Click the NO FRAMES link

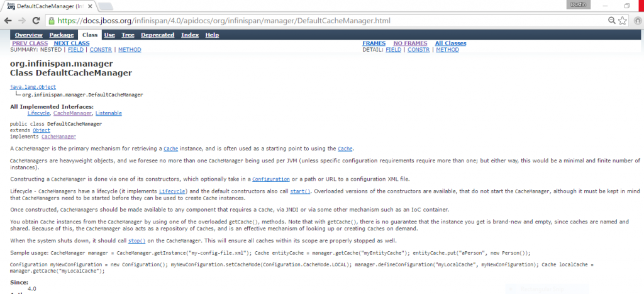(410, 43)
